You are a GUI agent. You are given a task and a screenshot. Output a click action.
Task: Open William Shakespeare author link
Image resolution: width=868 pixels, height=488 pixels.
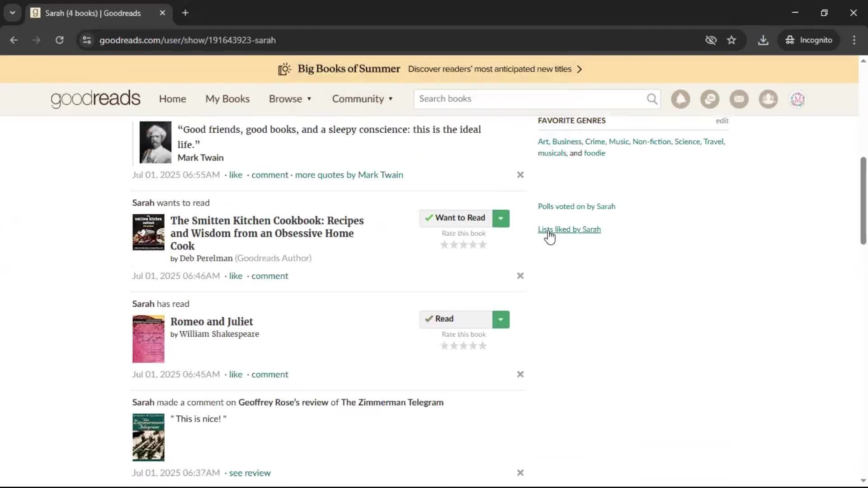219,334
